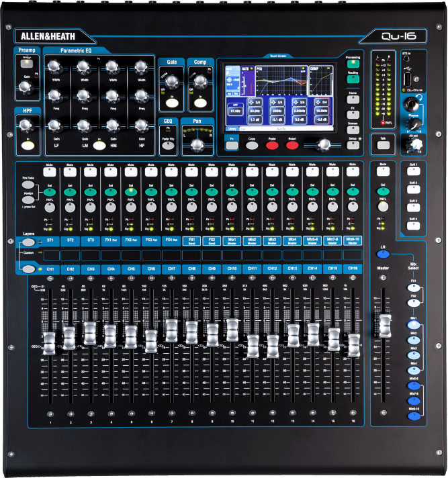This screenshot has height=478, width=448.
Task: Click the Pre Fade button
Action: coord(28,185)
